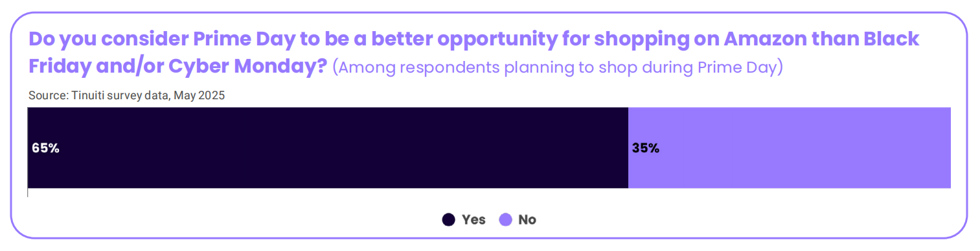This screenshot has width=980, height=251.
Task: Click the Source: Tinuiti survey data line
Action: 126,95
